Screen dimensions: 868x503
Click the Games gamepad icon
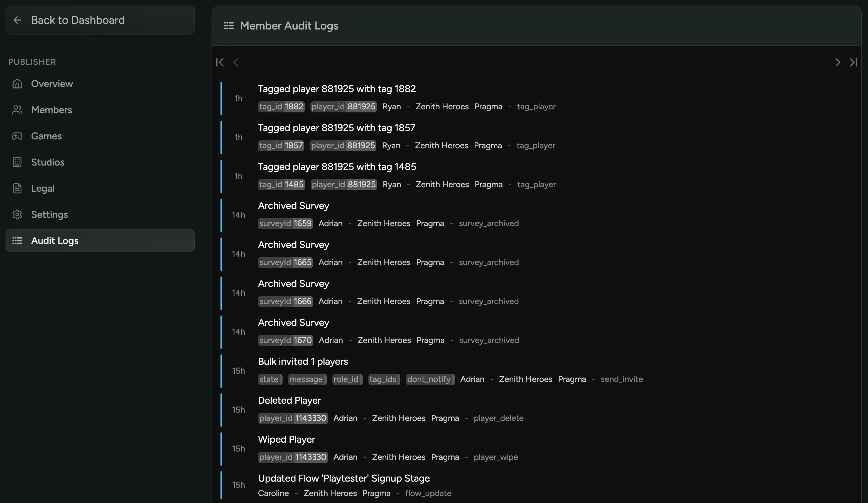point(18,136)
